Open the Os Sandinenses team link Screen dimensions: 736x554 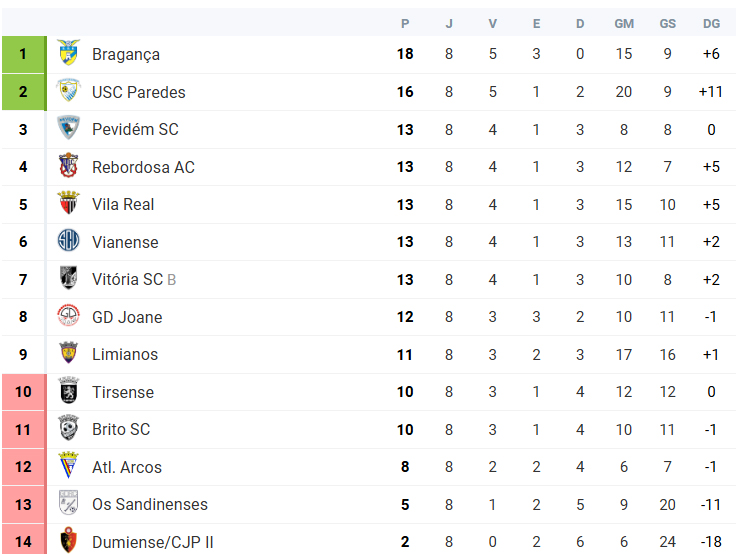click(150, 504)
